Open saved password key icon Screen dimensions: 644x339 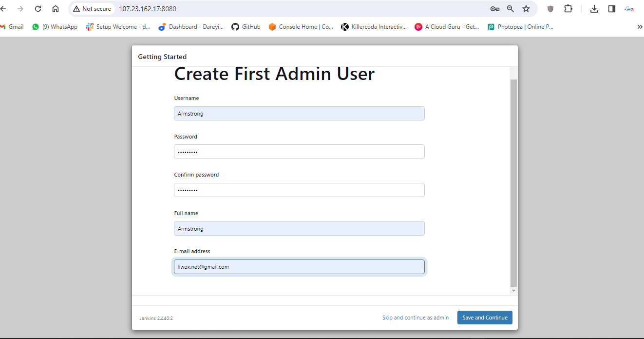(x=494, y=9)
